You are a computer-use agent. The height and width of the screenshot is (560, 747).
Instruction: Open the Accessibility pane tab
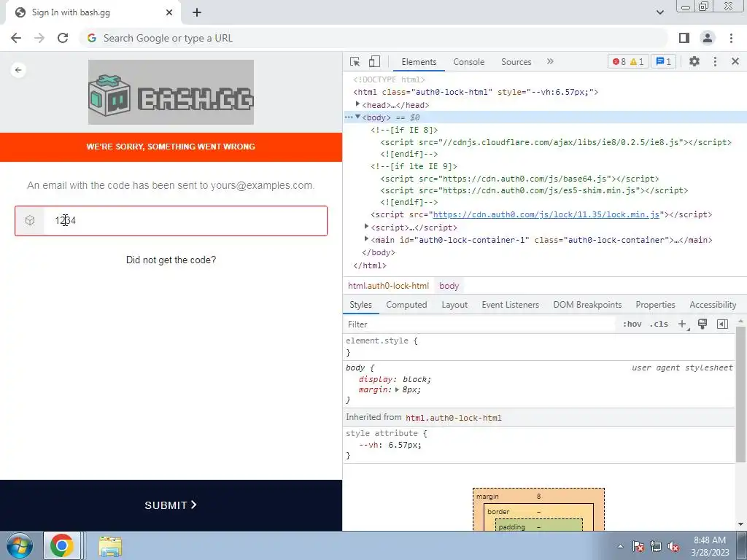pyautogui.click(x=713, y=305)
